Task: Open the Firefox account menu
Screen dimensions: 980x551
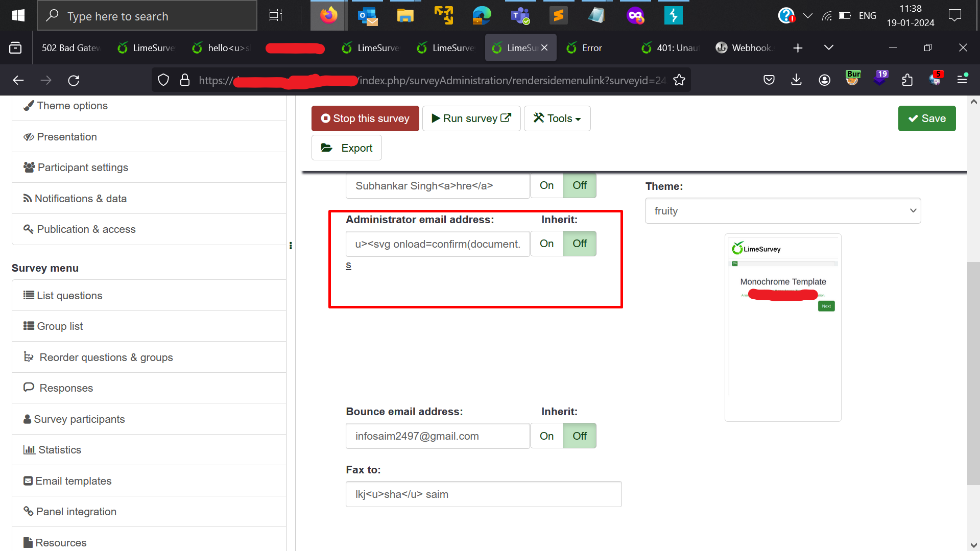Action: tap(824, 80)
